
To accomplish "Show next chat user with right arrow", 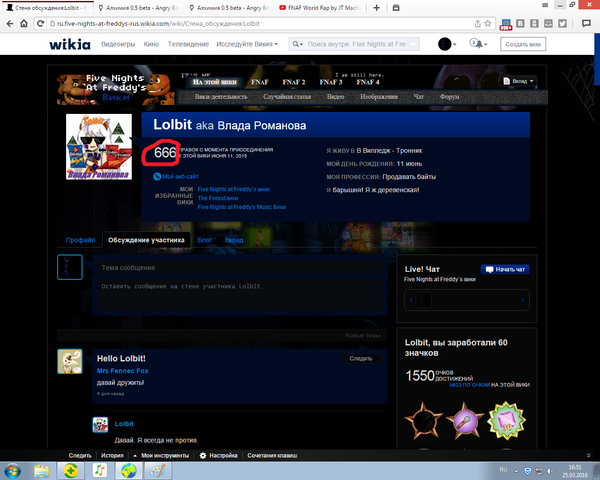I will 523,300.
